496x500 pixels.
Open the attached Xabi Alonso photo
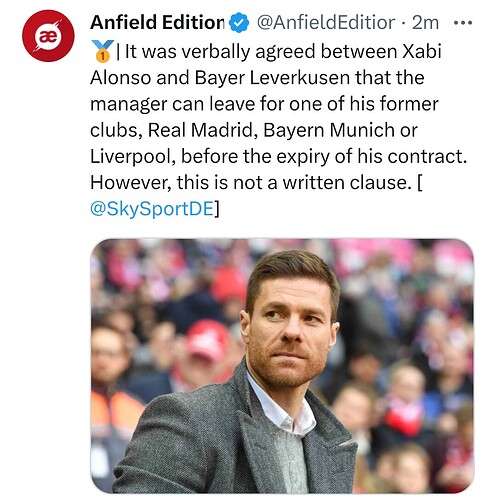click(282, 366)
